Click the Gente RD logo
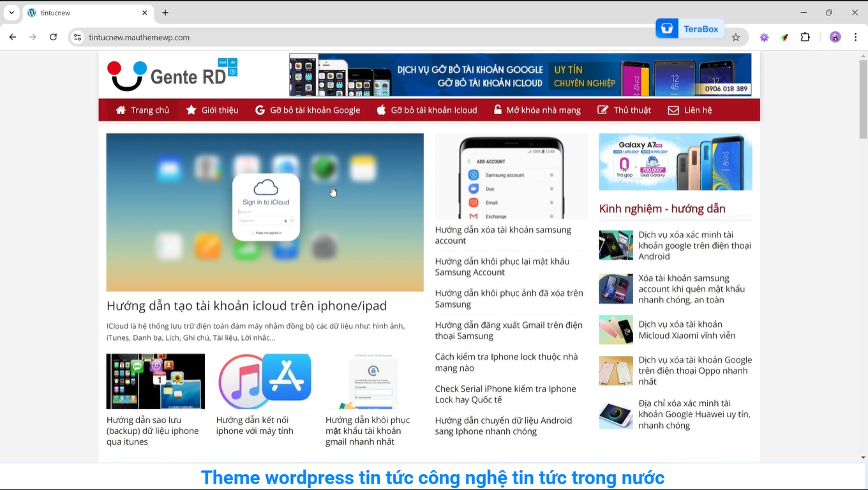Viewport: 868px width, 490px height. point(172,75)
